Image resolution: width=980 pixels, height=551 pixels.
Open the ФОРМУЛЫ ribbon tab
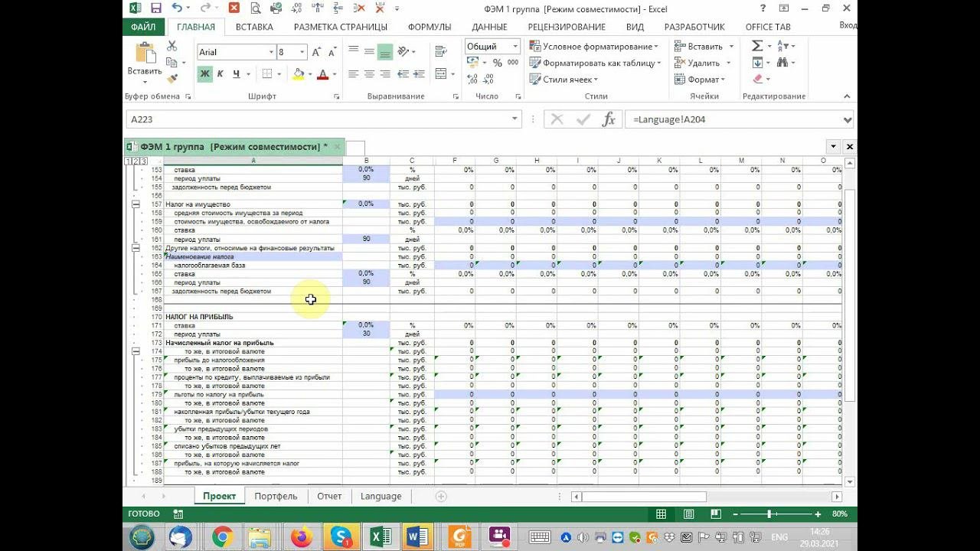point(429,27)
